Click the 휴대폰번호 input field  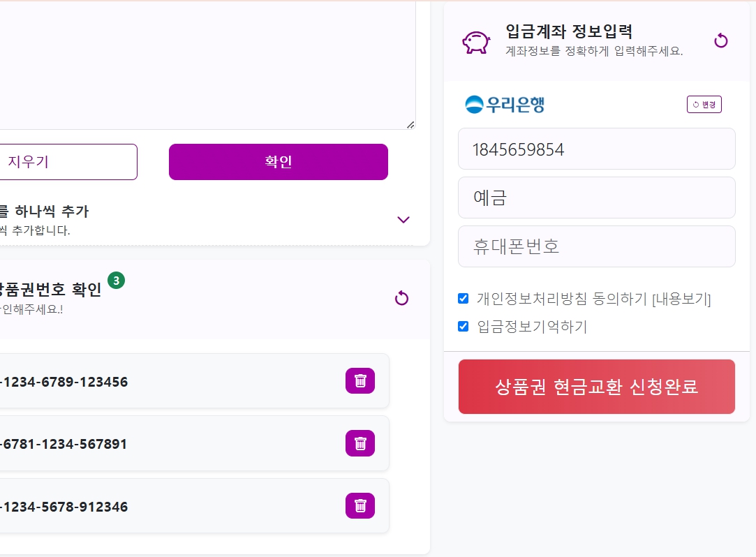[596, 246]
